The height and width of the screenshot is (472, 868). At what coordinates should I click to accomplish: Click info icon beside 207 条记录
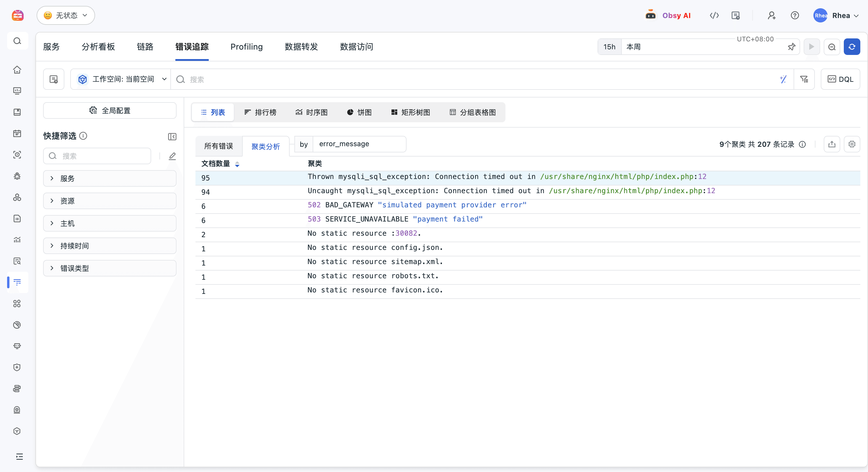[x=803, y=145]
